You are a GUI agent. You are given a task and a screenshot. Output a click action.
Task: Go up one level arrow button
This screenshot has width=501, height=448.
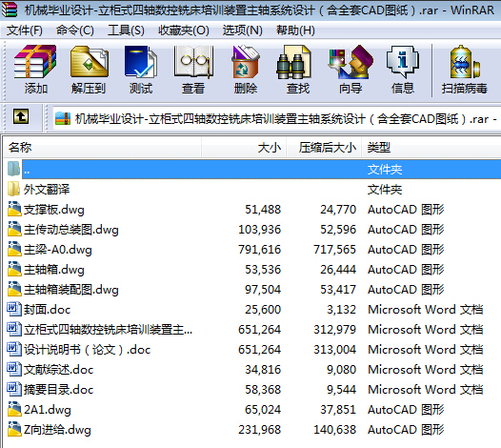[x=21, y=116]
